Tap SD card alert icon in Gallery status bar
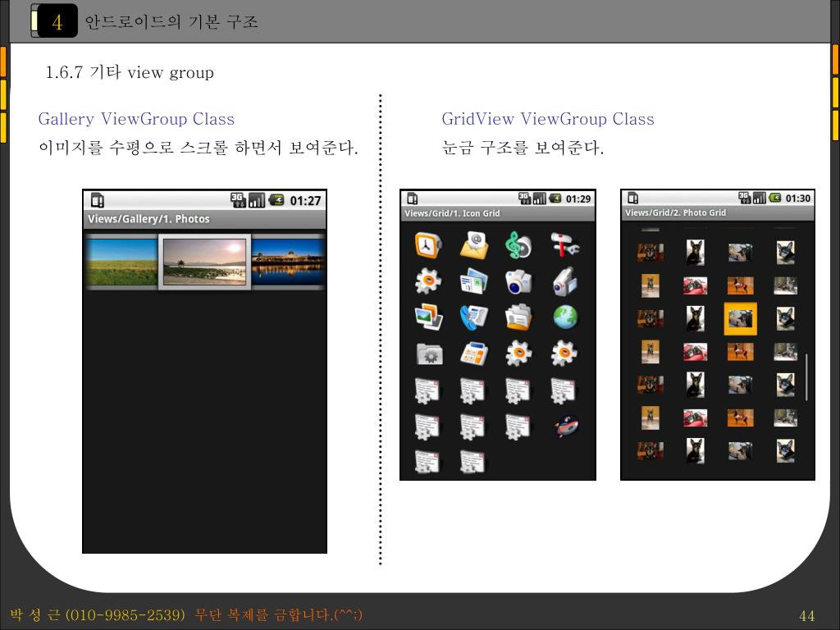Screen dimensions: 840x630 tap(97, 200)
